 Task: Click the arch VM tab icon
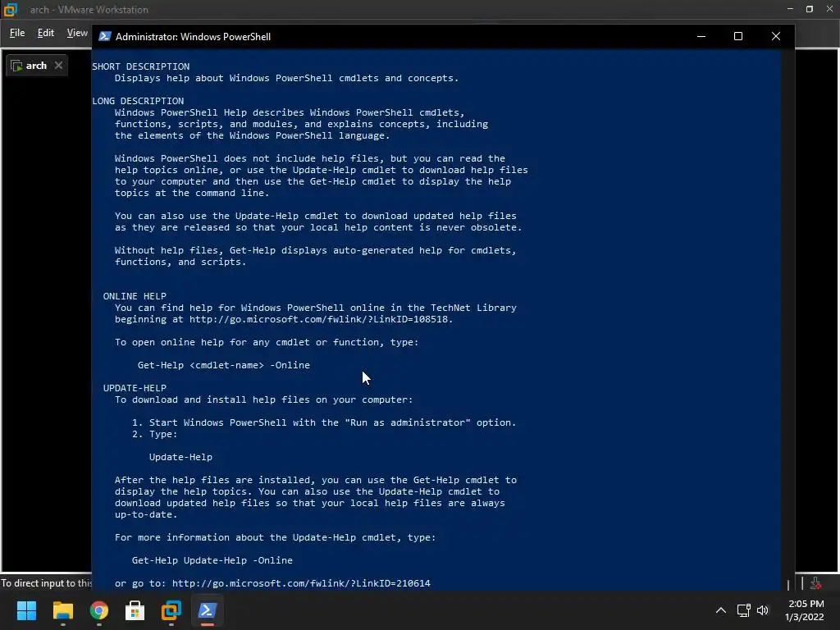pyautogui.click(x=16, y=66)
